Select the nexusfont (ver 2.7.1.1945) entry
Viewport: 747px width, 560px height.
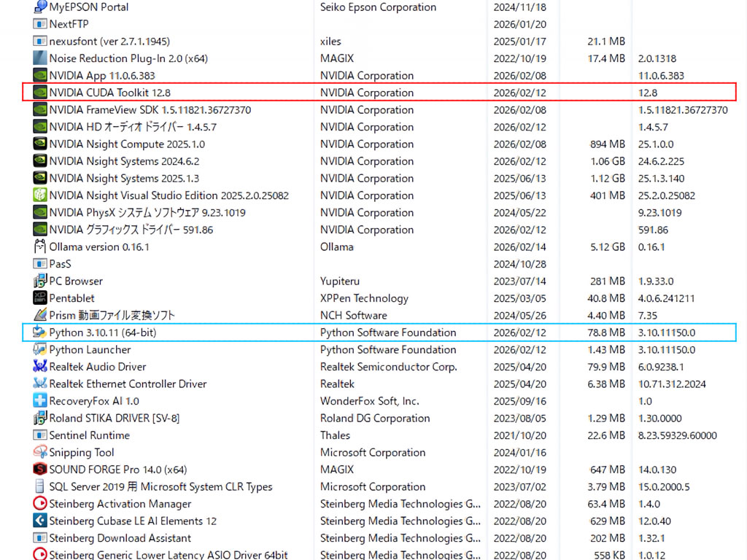(109, 42)
